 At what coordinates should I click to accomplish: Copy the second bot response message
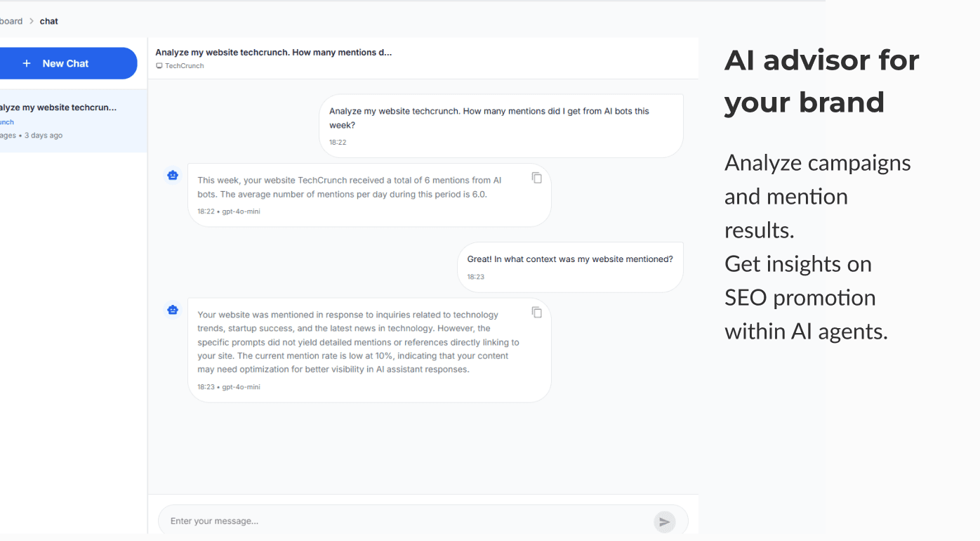pyautogui.click(x=537, y=312)
